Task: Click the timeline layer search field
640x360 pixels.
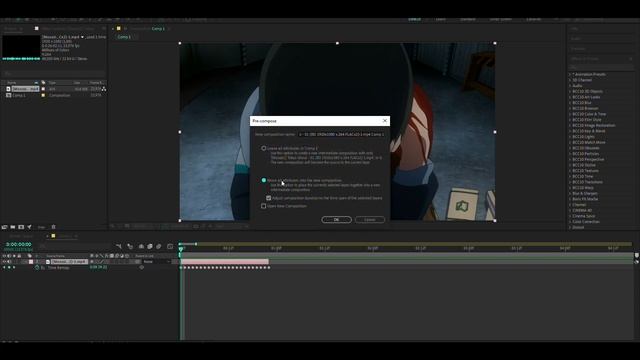Action: [x=76, y=247]
